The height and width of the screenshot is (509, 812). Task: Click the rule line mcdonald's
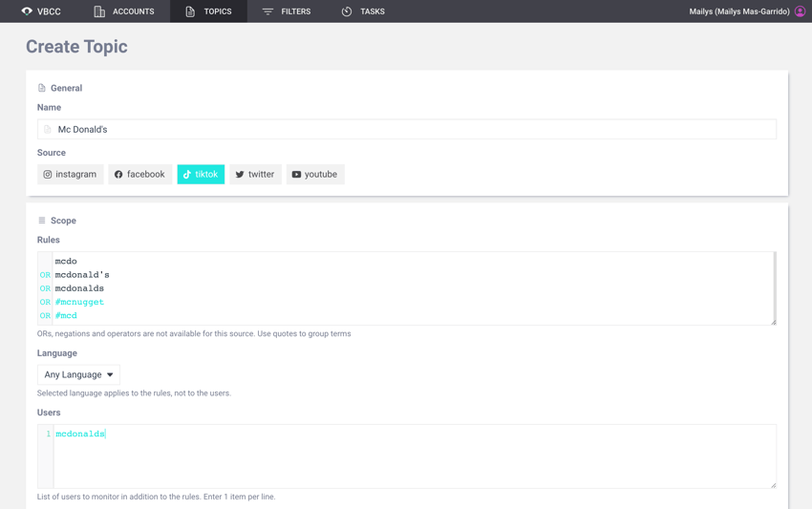[82, 275]
